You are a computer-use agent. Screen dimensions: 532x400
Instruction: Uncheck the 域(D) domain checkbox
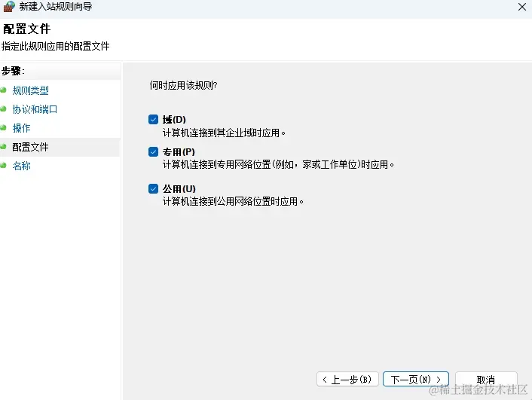pyautogui.click(x=154, y=120)
